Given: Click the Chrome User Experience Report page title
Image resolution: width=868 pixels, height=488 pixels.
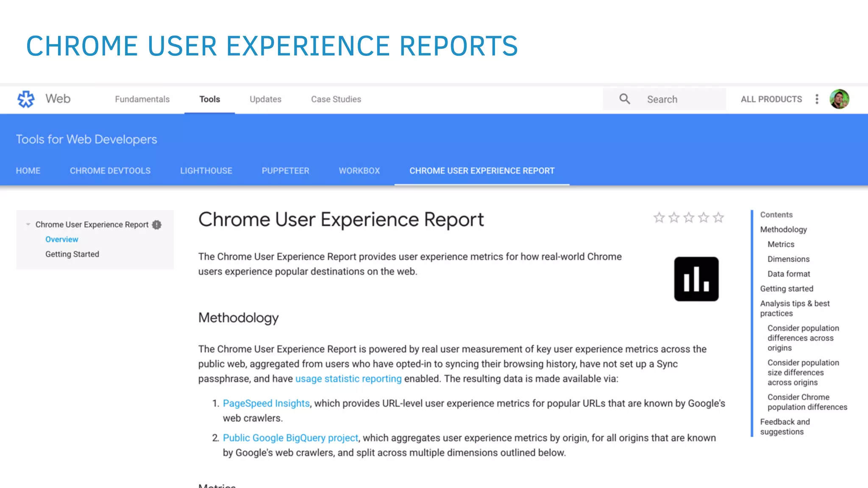Looking at the screenshot, I should 341,219.
